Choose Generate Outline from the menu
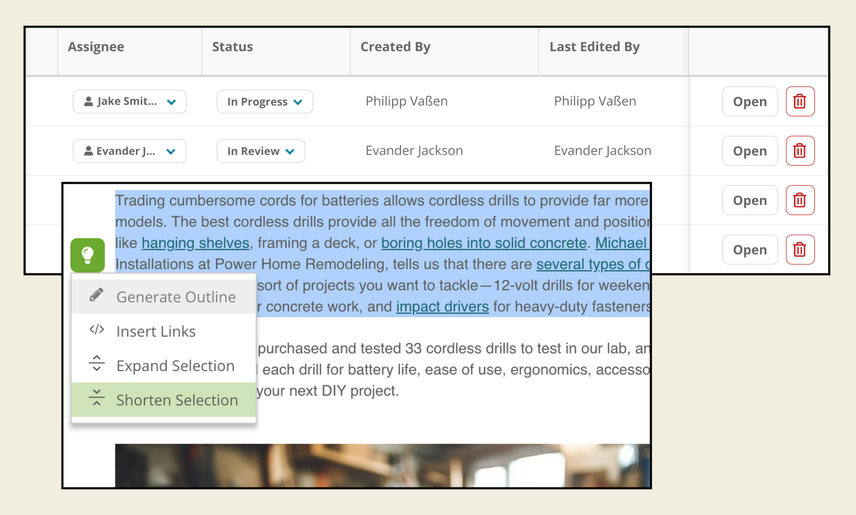Screen dimensions: 856x515 click(x=164, y=297)
